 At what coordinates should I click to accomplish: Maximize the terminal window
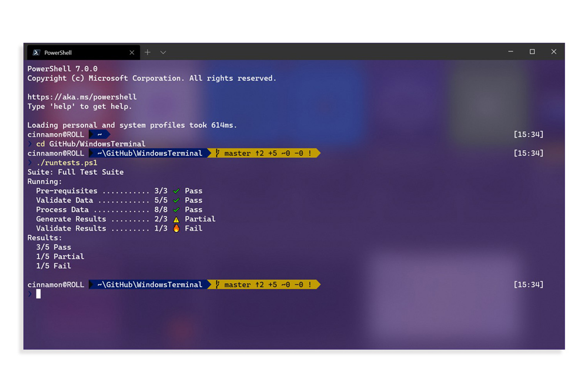coord(532,51)
